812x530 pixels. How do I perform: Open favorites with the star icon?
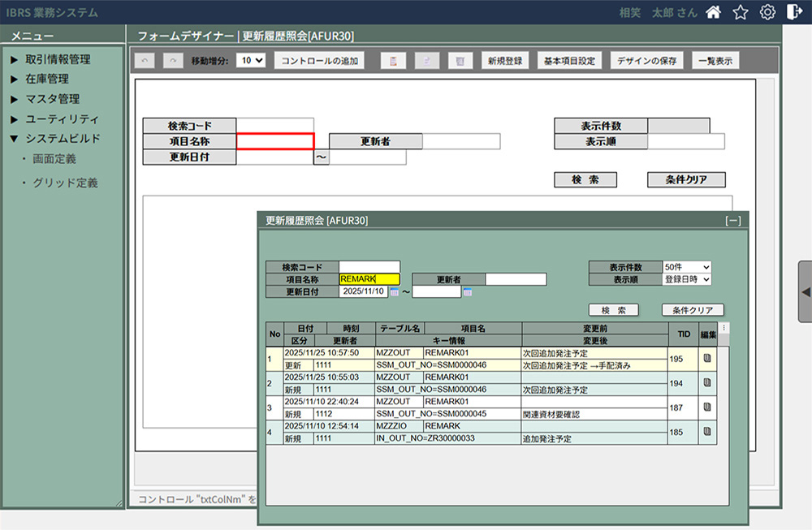740,12
